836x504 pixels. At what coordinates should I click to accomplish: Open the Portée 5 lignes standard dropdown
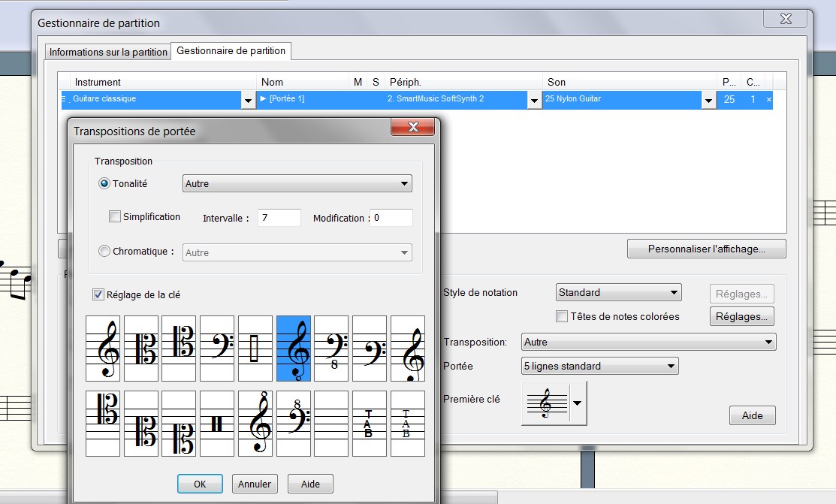[599, 366]
